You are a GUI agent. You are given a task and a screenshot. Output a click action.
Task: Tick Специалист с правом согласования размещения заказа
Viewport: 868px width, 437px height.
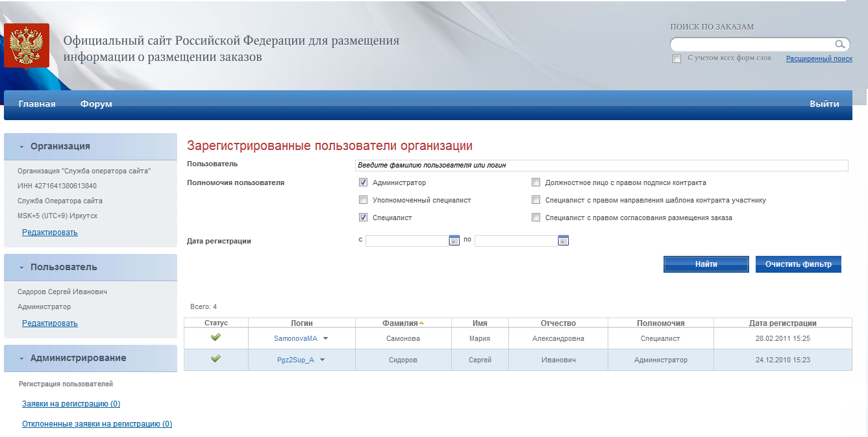tap(536, 218)
